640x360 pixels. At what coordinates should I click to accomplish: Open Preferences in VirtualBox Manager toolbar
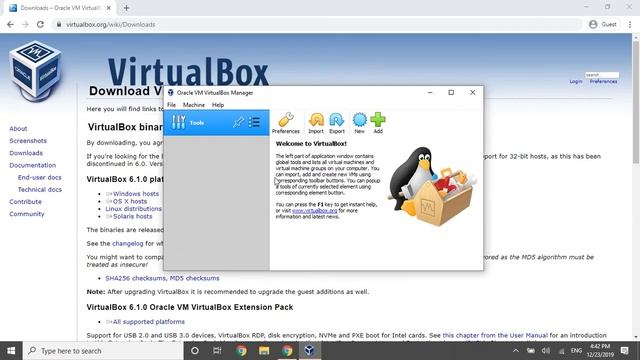pos(286,123)
